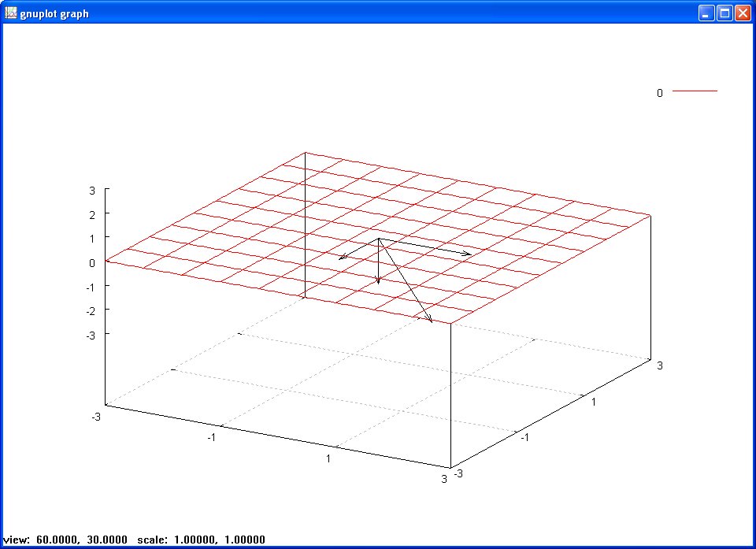Click the vertical z-axis tick label '1'
This screenshot has height=549, width=756.
(x=92, y=239)
